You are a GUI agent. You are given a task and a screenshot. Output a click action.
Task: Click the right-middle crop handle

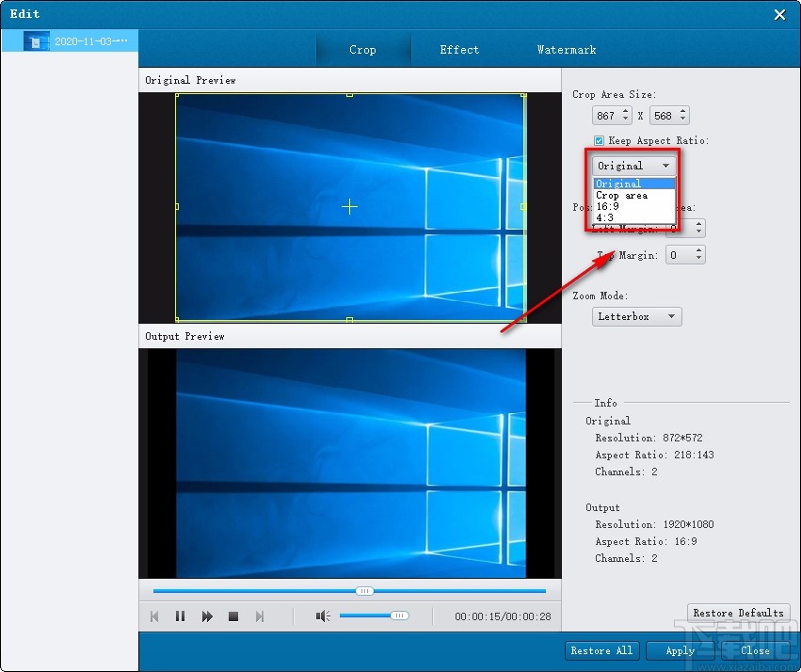pos(523,207)
